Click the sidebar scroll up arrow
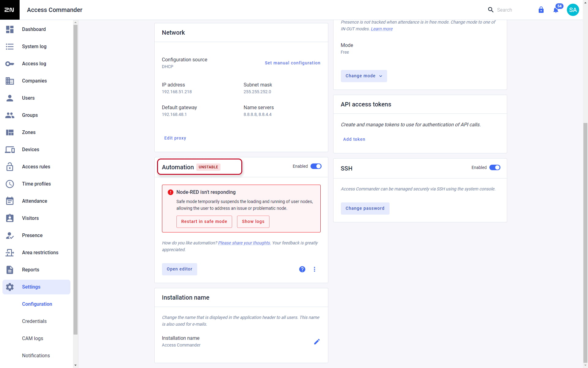 coord(76,22)
